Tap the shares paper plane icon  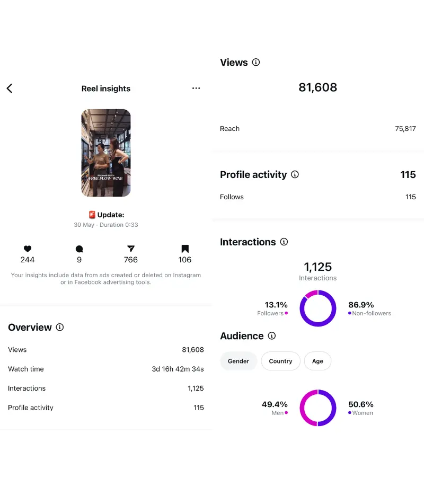point(131,249)
